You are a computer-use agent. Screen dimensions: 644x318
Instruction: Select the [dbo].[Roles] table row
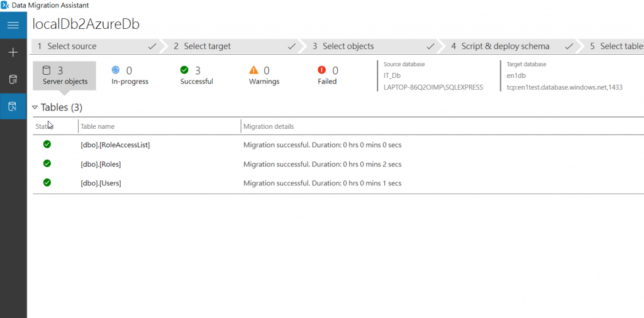pyautogui.click(x=338, y=164)
